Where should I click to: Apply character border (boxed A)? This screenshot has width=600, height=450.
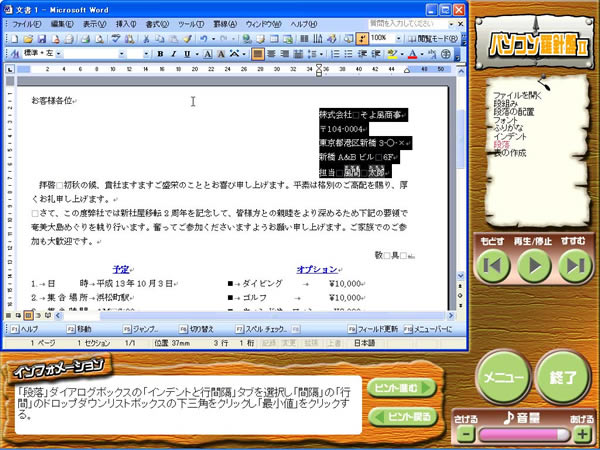click(207, 54)
